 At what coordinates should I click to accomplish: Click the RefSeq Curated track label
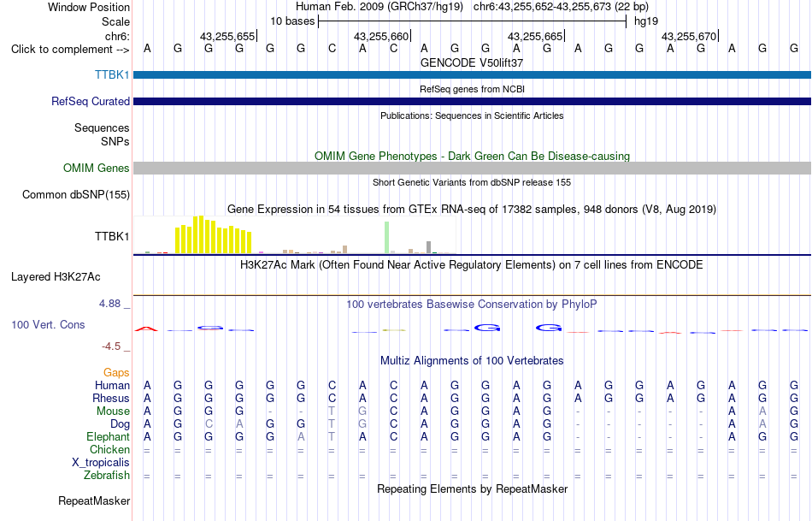pyautogui.click(x=90, y=101)
